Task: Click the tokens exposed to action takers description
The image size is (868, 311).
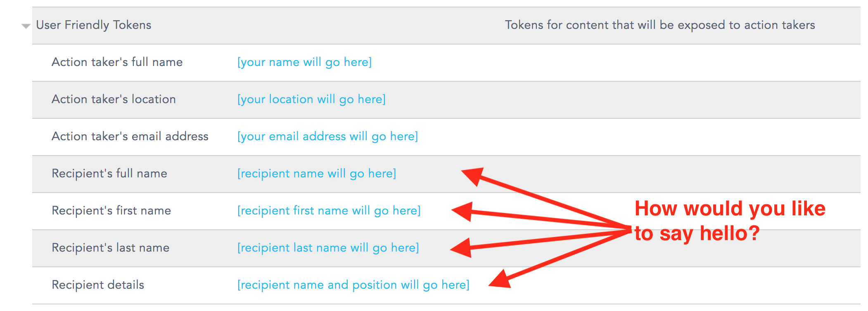Action: [660, 25]
